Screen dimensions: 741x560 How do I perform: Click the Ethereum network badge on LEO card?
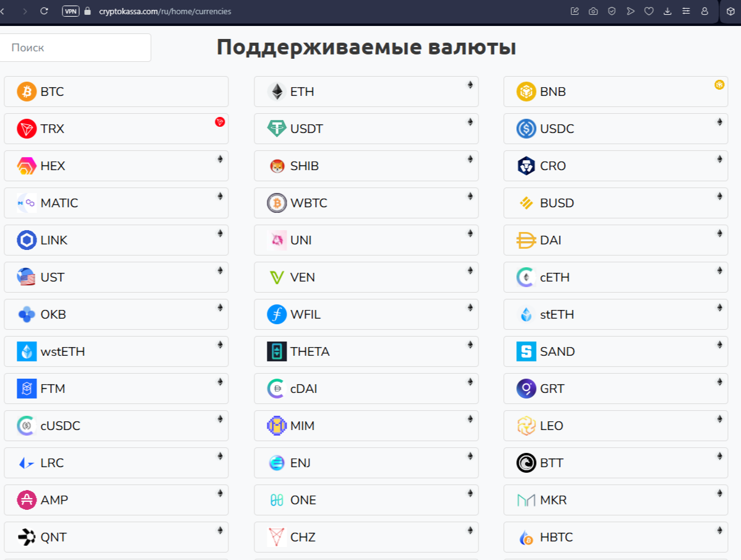pos(720,419)
